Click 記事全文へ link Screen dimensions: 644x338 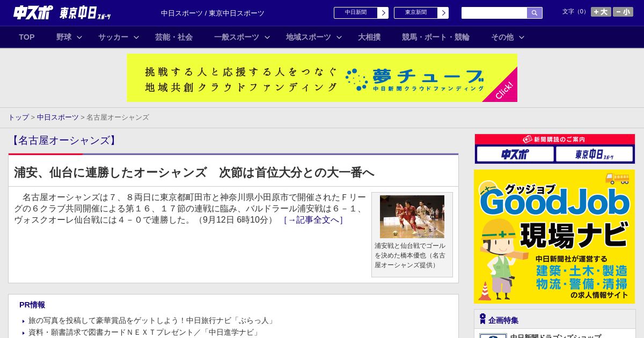pos(313,220)
